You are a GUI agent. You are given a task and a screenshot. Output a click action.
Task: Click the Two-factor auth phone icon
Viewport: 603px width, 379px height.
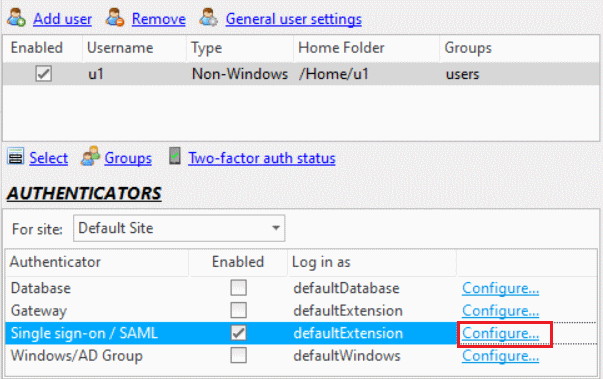pos(175,156)
